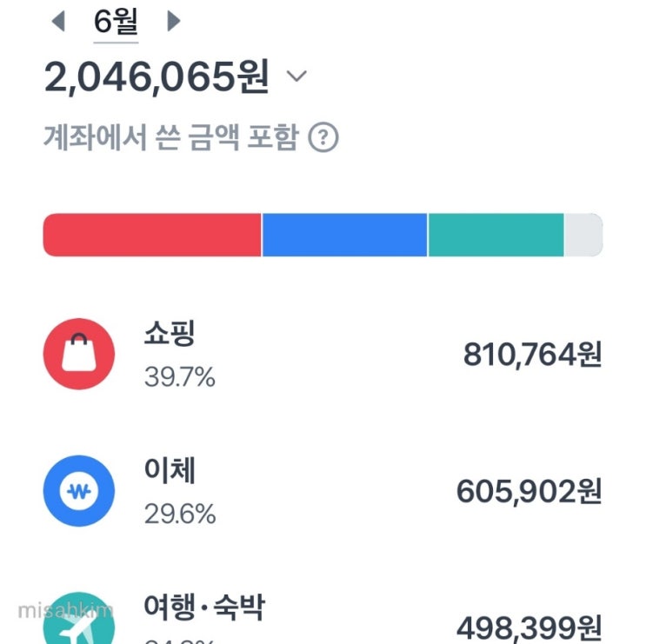Image resolution: width=646 pixels, height=644 pixels.
Task: Tap the 계좌에서 쓴 금액 포함 text
Action: (x=170, y=137)
